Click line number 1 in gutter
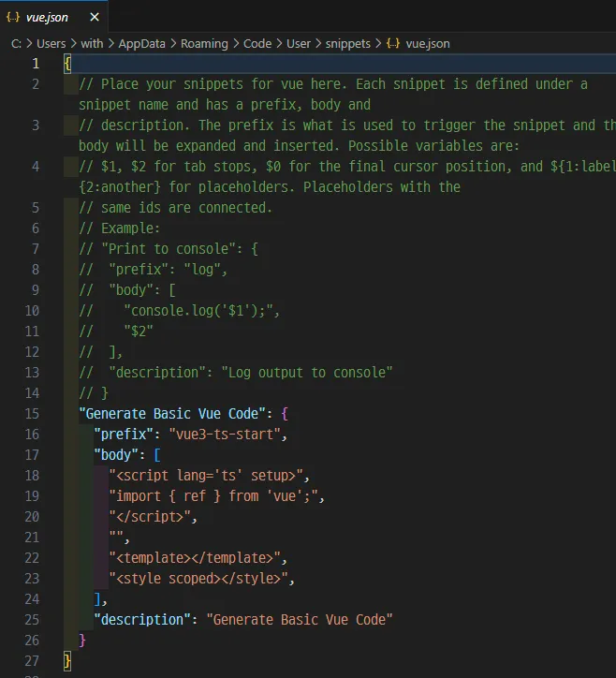The width and height of the screenshot is (616, 678). pyautogui.click(x=36, y=64)
